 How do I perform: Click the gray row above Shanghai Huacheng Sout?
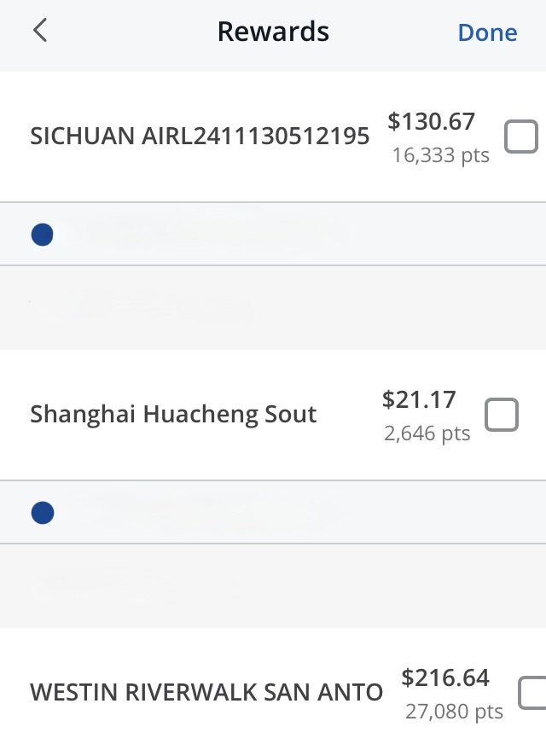273,307
